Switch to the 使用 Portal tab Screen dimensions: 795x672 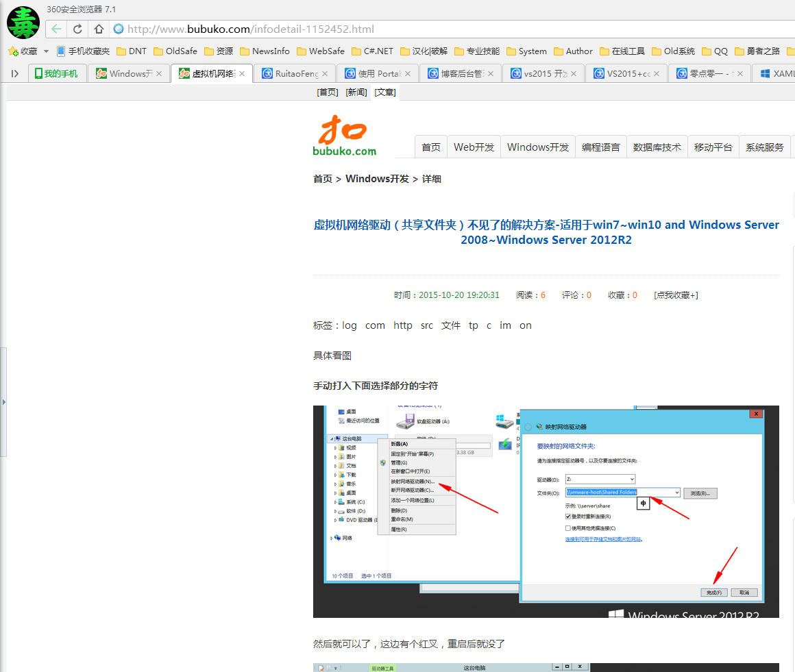pyautogui.click(x=377, y=73)
